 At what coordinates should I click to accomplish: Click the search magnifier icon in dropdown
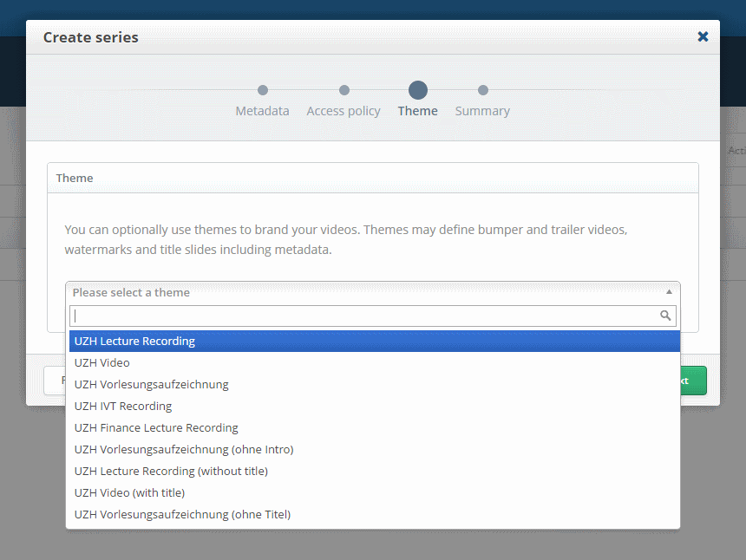[665, 316]
